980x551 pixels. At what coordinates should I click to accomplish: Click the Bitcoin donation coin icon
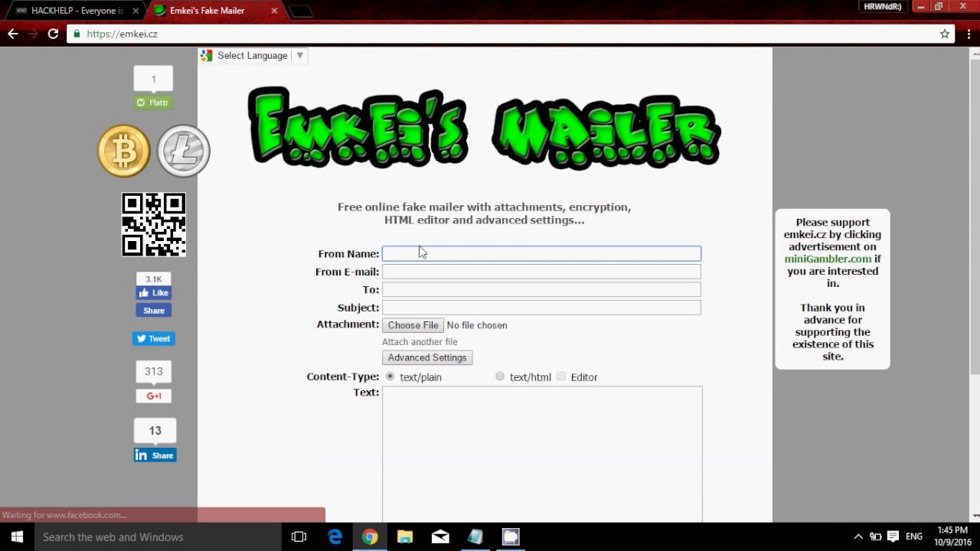click(x=124, y=151)
